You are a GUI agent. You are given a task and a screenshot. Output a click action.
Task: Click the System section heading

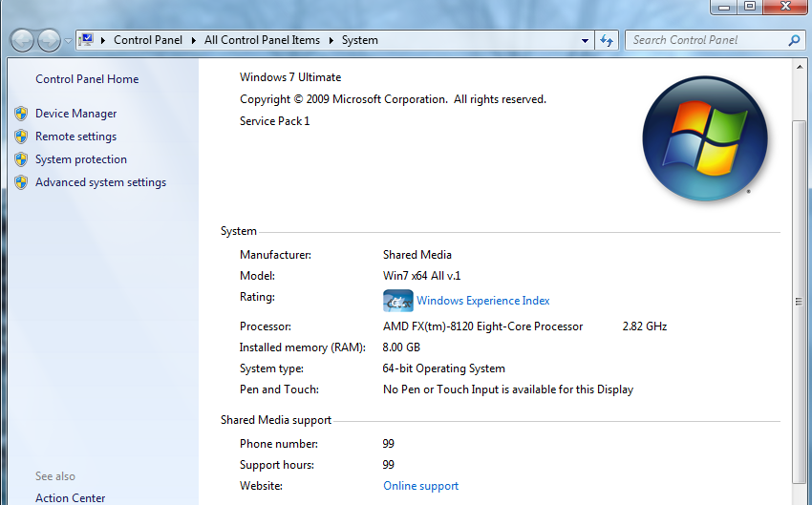(x=239, y=231)
